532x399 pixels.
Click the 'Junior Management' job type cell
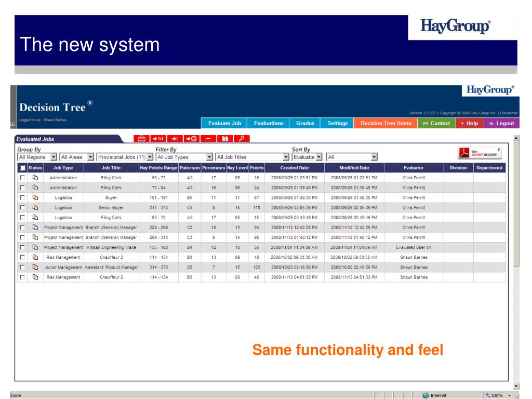[x=63, y=268]
